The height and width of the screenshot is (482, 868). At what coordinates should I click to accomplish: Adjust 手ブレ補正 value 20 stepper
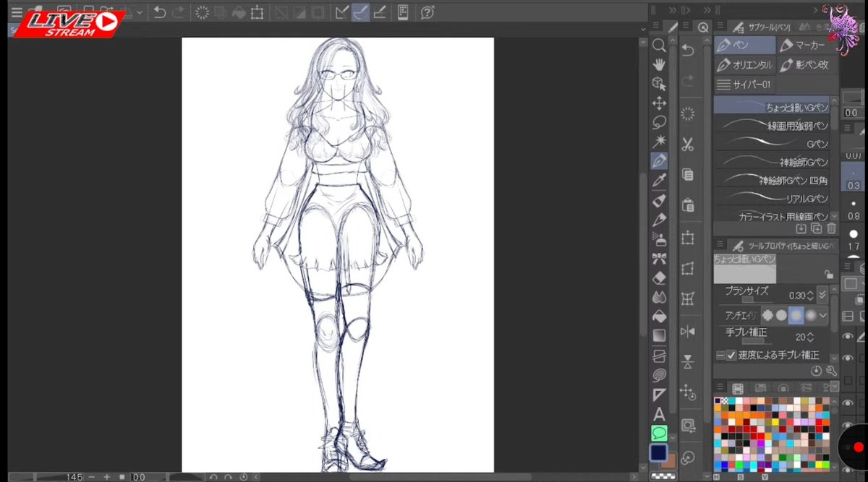point(809,337)
